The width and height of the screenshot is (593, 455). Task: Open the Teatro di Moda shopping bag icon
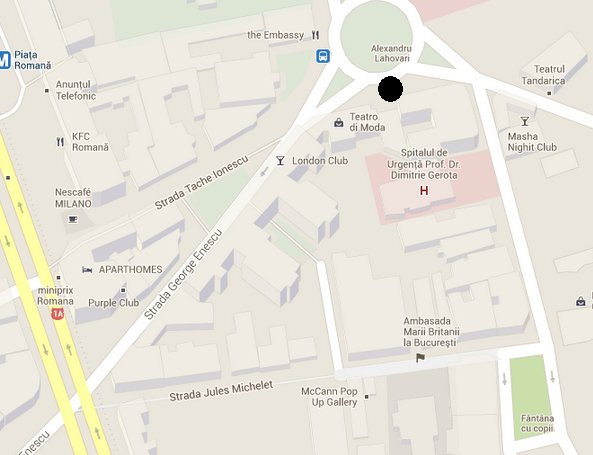pyautogui.click(x=338, y=122)
